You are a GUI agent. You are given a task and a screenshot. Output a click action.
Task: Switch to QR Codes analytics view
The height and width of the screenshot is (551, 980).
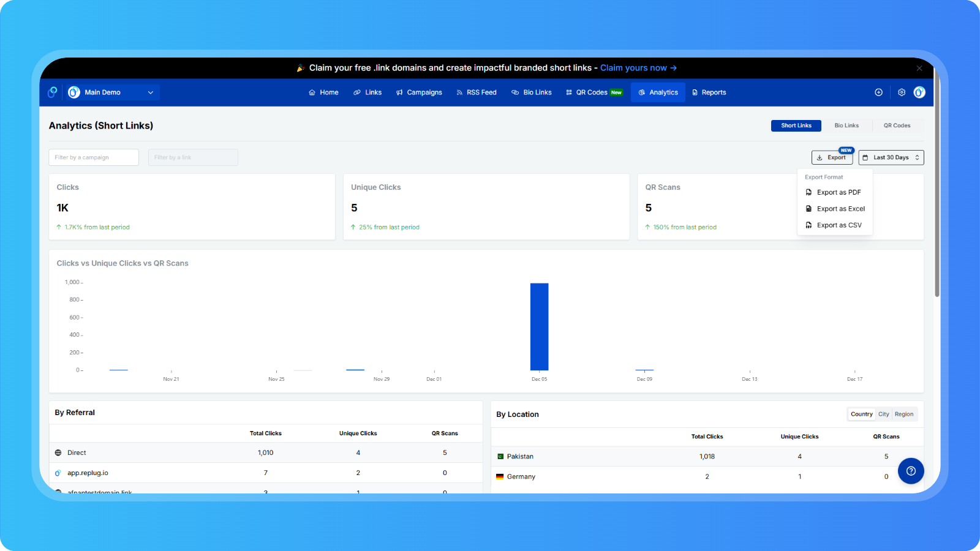click(897, 126)
